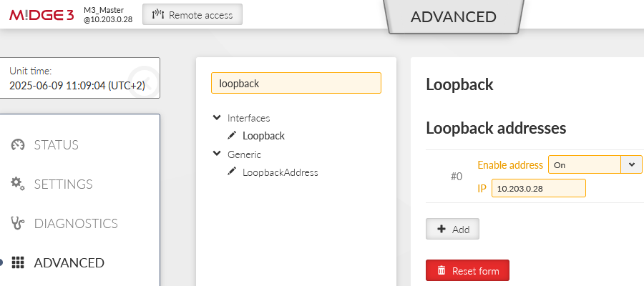This screenshot has height=286, width=644.
Task: Click the plus icon on Add
Action: (441, 229)
